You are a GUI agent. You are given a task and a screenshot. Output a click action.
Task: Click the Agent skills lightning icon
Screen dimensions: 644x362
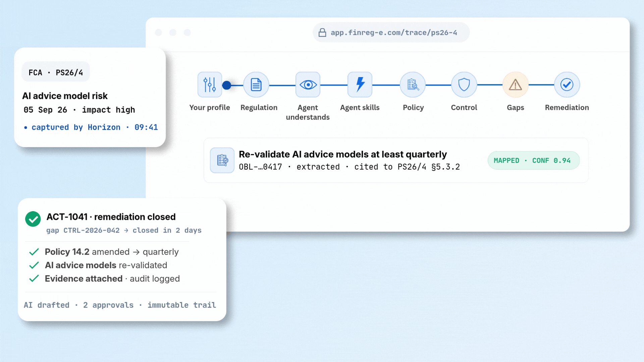coord(360,84)
